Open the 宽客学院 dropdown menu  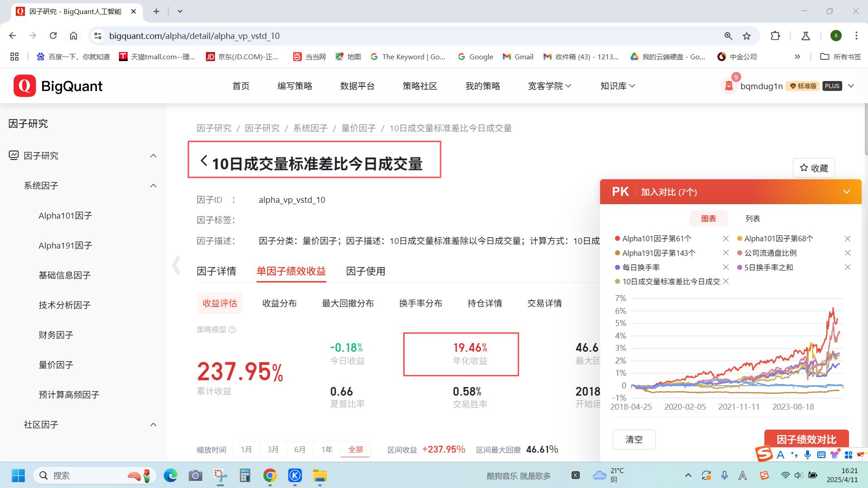click(549, 86)
